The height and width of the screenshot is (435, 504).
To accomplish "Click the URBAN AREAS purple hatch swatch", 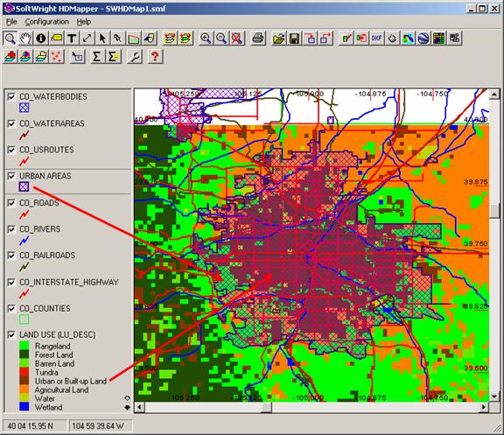I will [24, 186].
